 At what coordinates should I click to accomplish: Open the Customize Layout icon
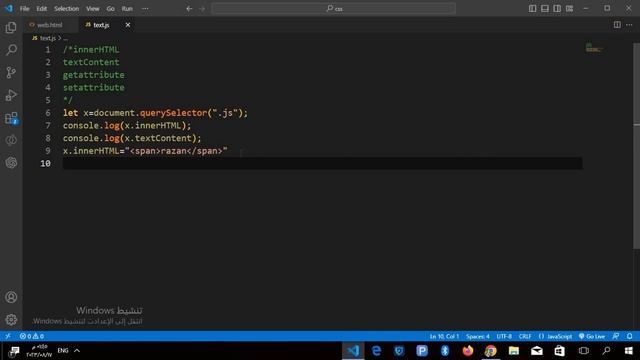[x=569, y=9]
